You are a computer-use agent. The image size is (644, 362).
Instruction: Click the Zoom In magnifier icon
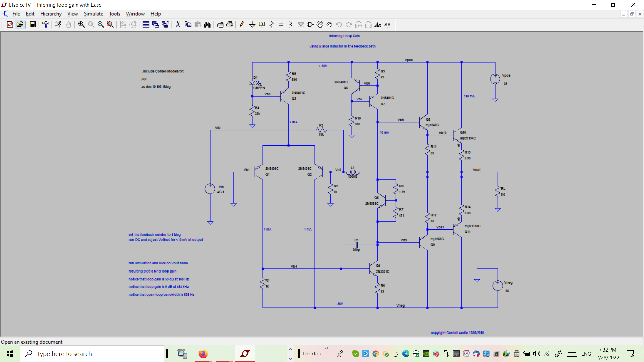81,25
